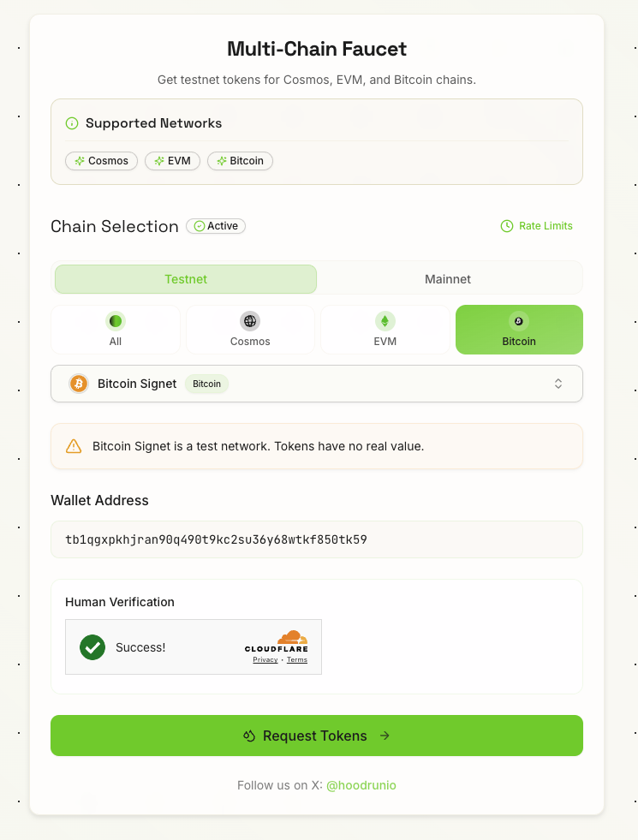The image size is (638, 840).
Task: Click the orange Bitcoin logo beside Bitcoin Signet
Action: tap(79, 384)
